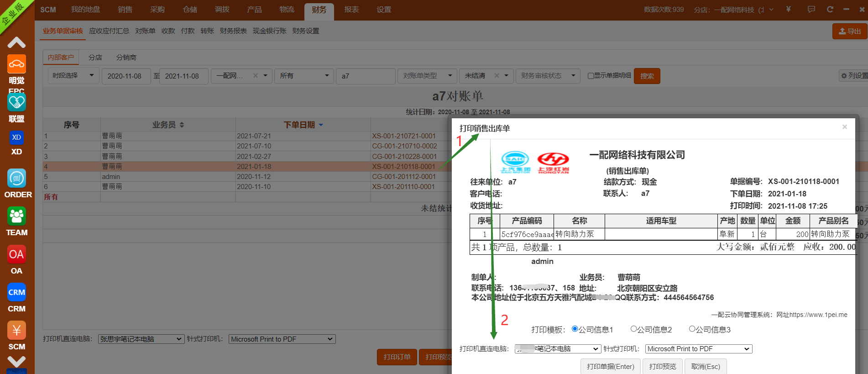
Task: Click the refresh icon in top bar
Action: tap(830, 9)
